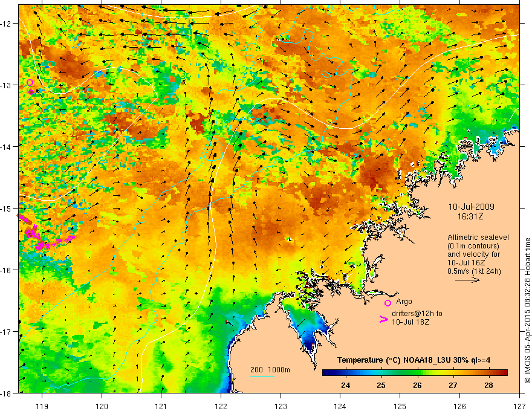Click the latitude axis label '-17'
Image resolution: width=532 pixels, height=411 pixels.
click(7, 332)
